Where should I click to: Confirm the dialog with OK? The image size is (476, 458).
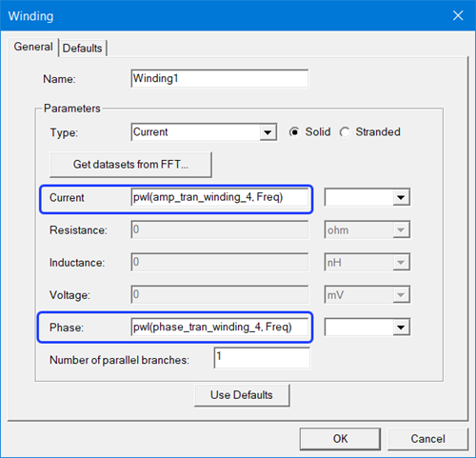pyautogui.click(x=340, y=439)
